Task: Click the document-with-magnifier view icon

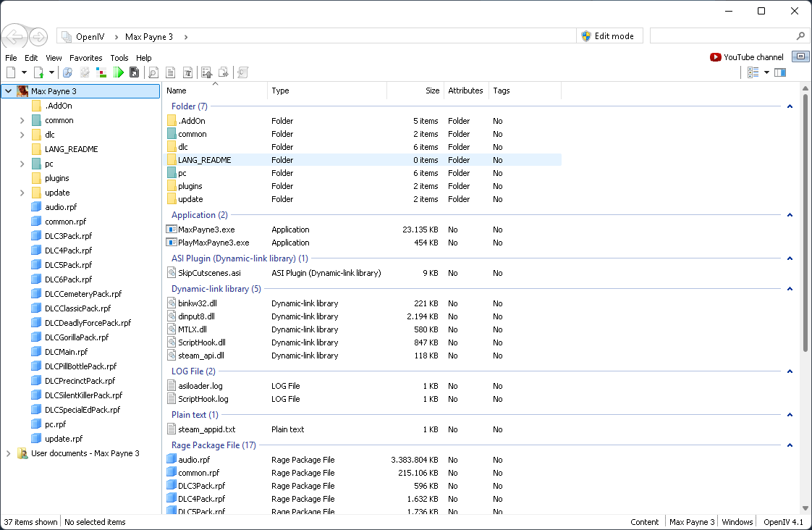Action: coord(153,72)
